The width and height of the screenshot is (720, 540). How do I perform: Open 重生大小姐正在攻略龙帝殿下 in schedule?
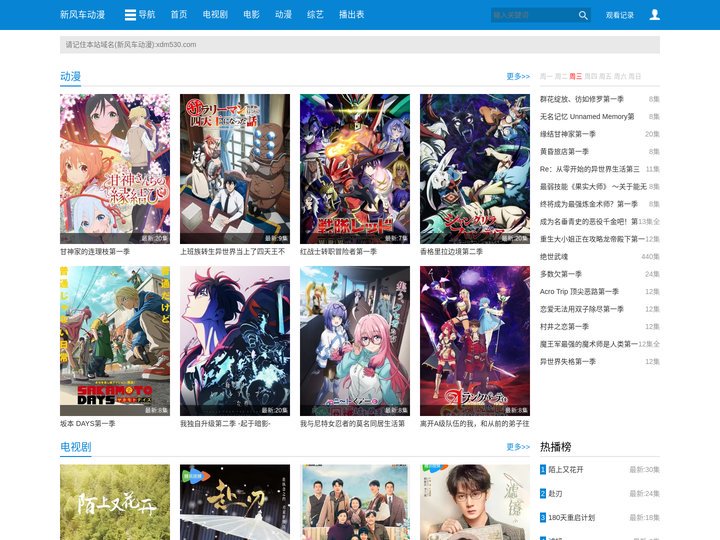tap(592, 239)
